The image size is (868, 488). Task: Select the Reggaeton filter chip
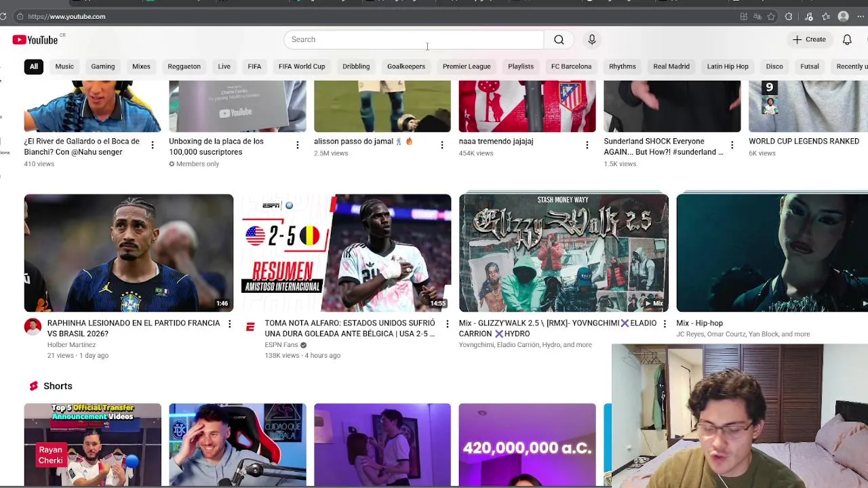[184, 66]
